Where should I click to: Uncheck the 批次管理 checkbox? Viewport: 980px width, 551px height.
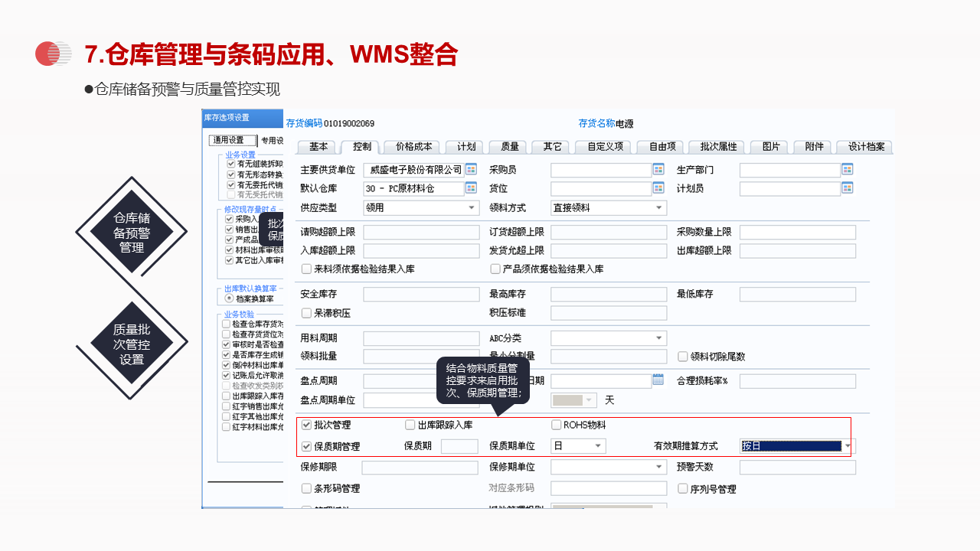(307, 425)
